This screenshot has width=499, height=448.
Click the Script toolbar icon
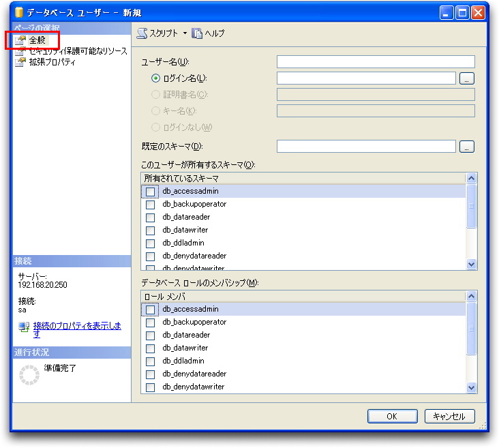click(x=142, y=33)
